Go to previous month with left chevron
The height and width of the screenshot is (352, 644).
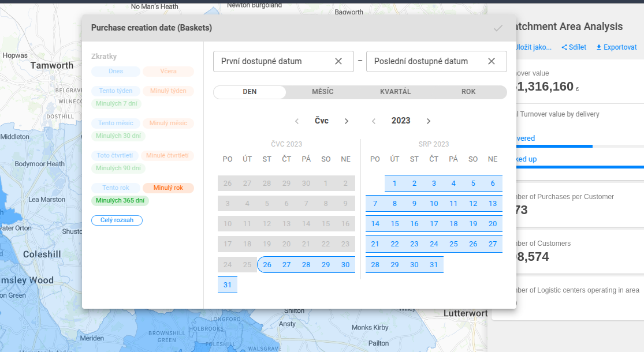pos(297,121)
